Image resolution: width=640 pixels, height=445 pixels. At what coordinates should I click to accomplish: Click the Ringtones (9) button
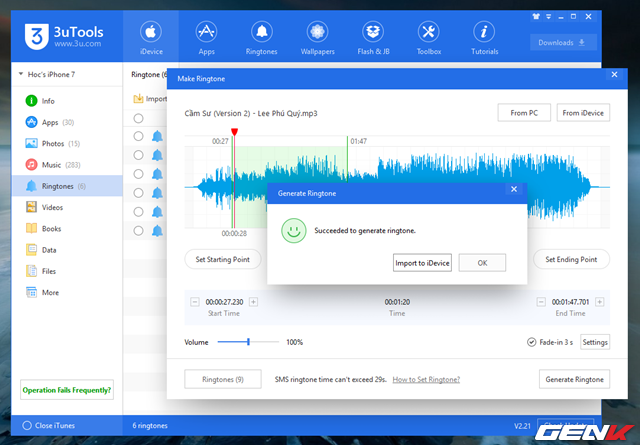(x=223, y=379)
